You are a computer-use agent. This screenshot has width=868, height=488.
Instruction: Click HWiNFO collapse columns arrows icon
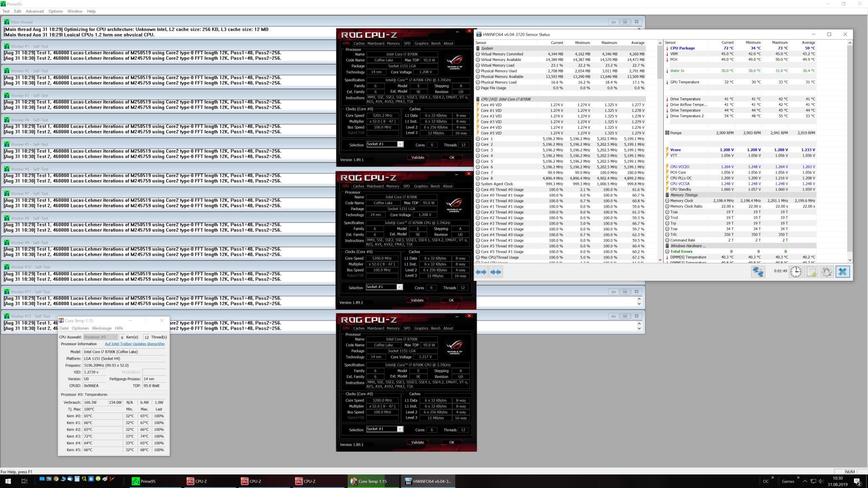[495, 272]
